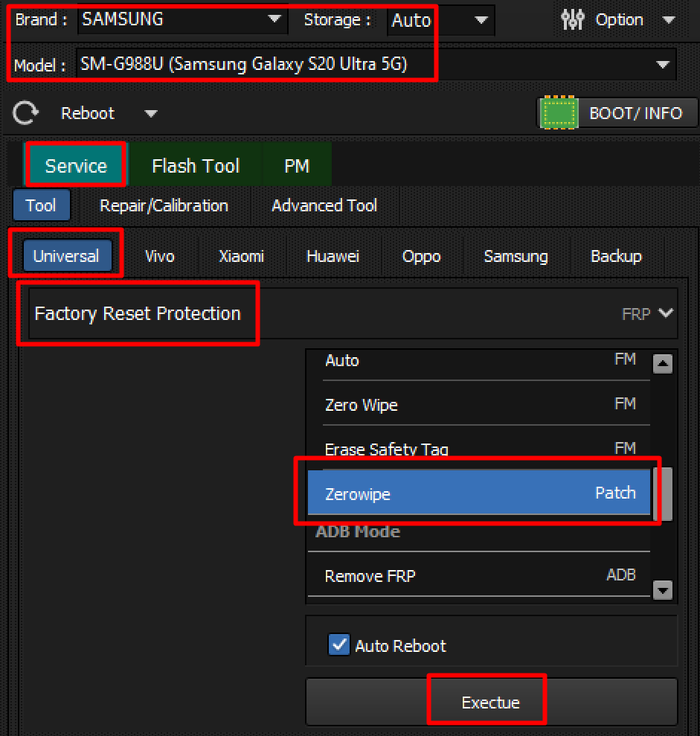The image size is (700, 736).
Task: Select the Zero Wipe FM entry
Action: pyautogui.click(x=478, y=405)
